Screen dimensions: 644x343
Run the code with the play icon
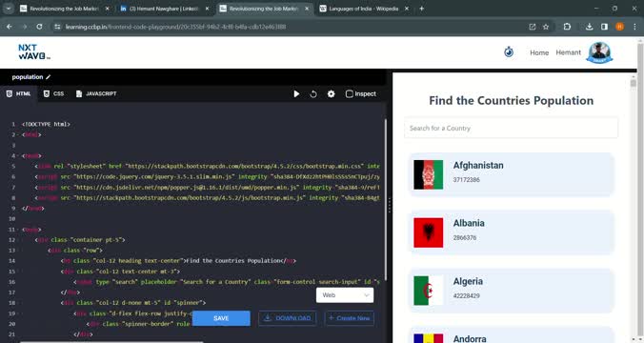tap(296, 94)
